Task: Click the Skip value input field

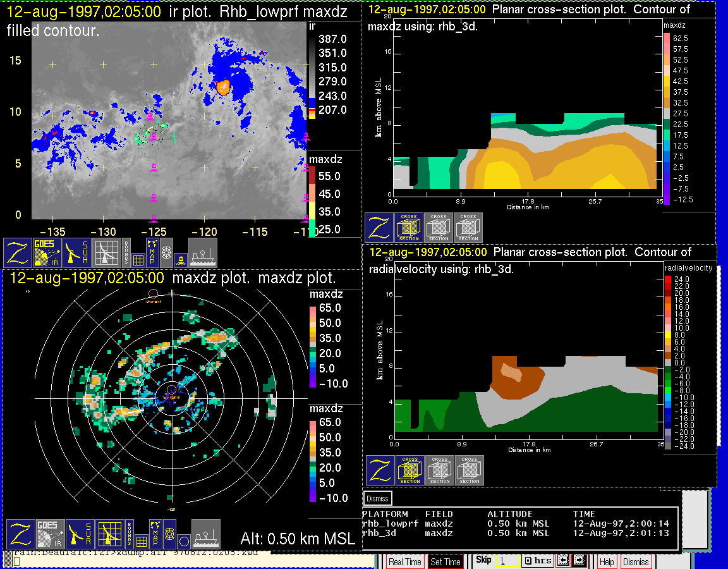Action: tap(507, 561)
